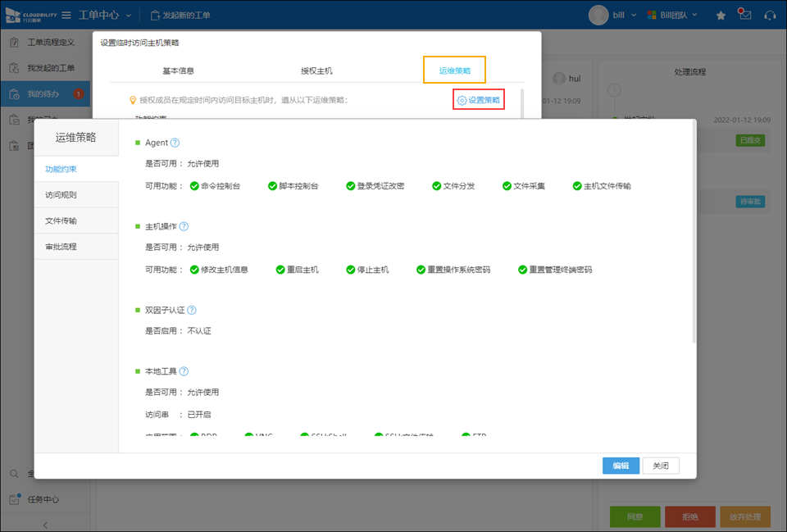The image size is (787, 532).
Task: Select the 文件传输 side tab
Action: (76, 221)
